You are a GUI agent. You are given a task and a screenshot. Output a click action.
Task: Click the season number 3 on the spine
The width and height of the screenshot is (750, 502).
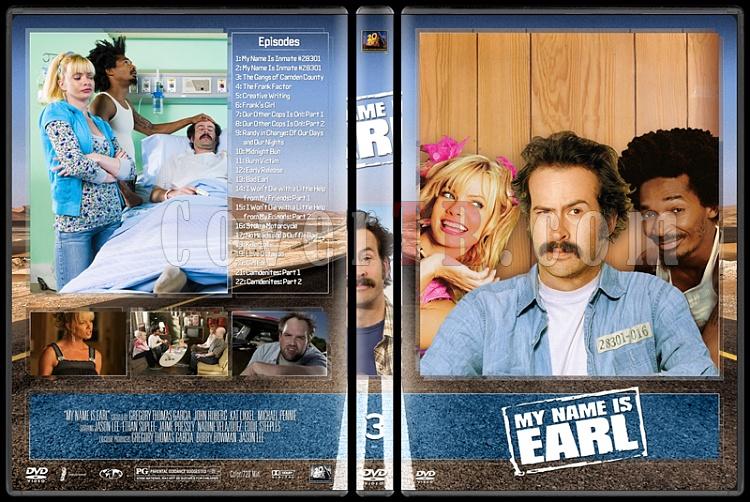(x=374, y=426)
